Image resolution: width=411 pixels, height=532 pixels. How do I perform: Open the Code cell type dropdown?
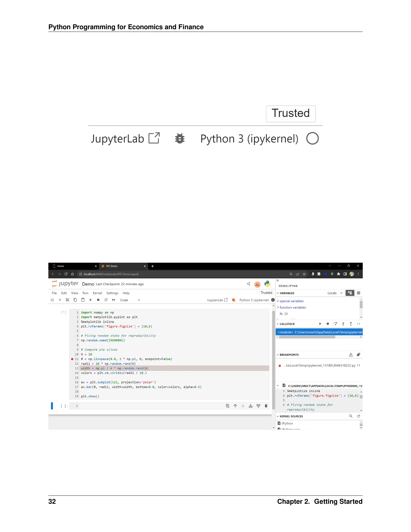[130, 300]
